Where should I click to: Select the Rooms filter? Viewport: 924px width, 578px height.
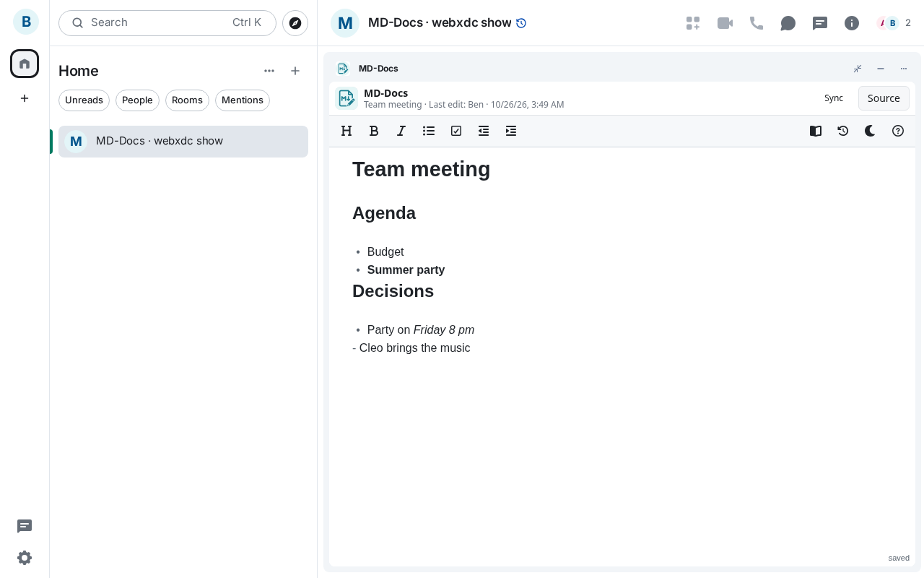[x=187, y=100]
